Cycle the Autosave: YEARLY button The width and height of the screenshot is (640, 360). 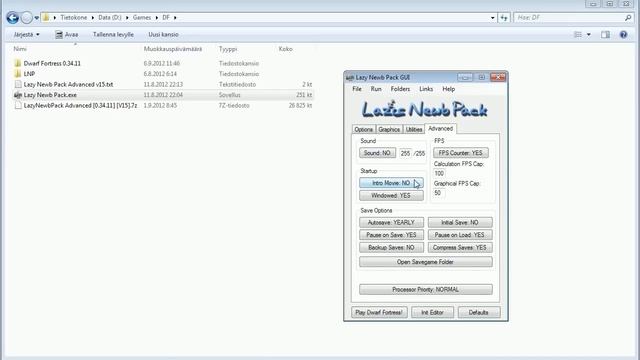click(391, 223)
